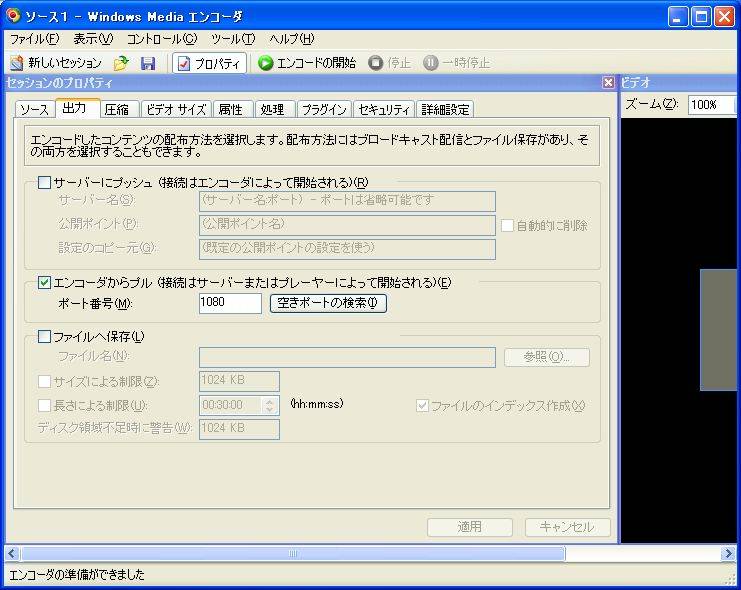Click the open folder toolbar icon
741x590 pixels.
[x=121, y=63]
